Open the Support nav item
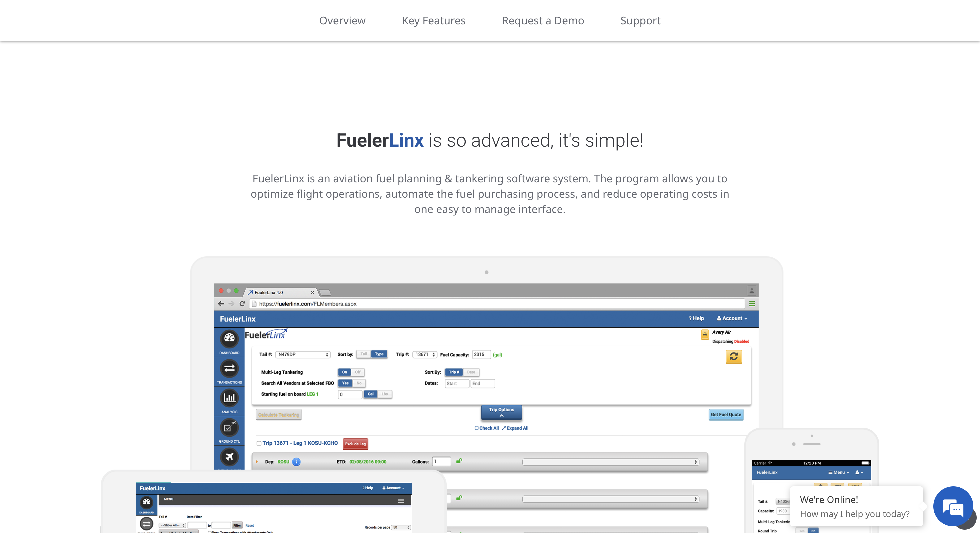The image size is (980, 533). coord(640,21)
